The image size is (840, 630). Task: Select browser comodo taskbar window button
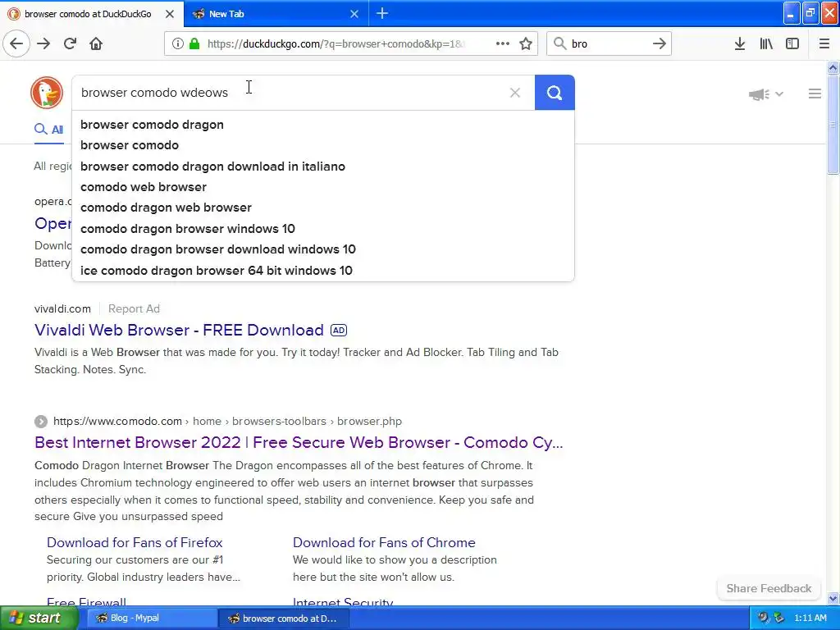point(284,618)
